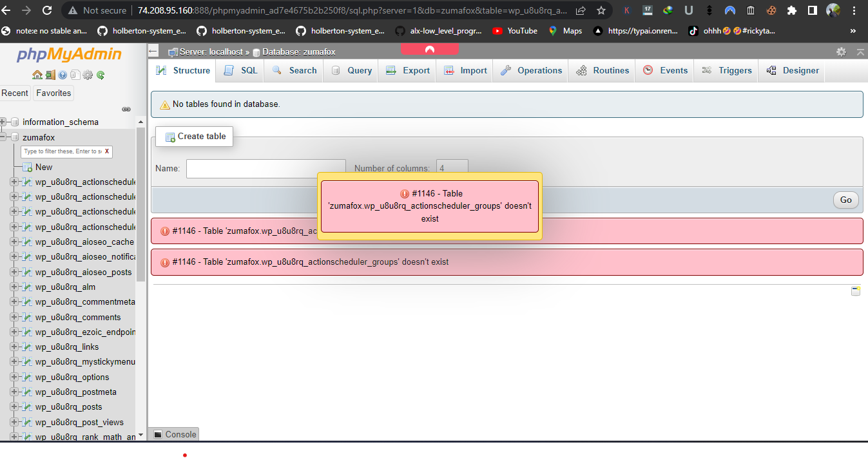The image size is (868, 458).
Task: Expand wp_u8u8rq_aioseo_posts table node
Action: pos(15,272)
